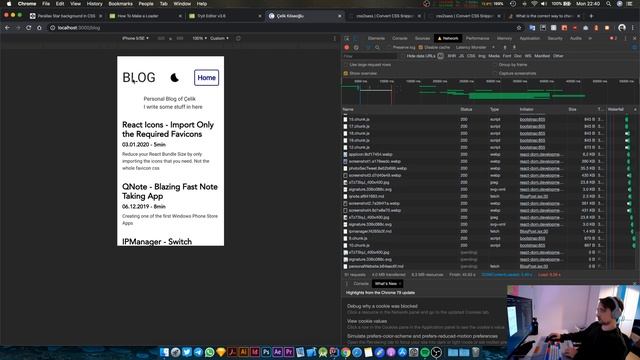Screen dimensions: 640x360
Task: Sort network requests by Name column
Action: tap(400, 109)
